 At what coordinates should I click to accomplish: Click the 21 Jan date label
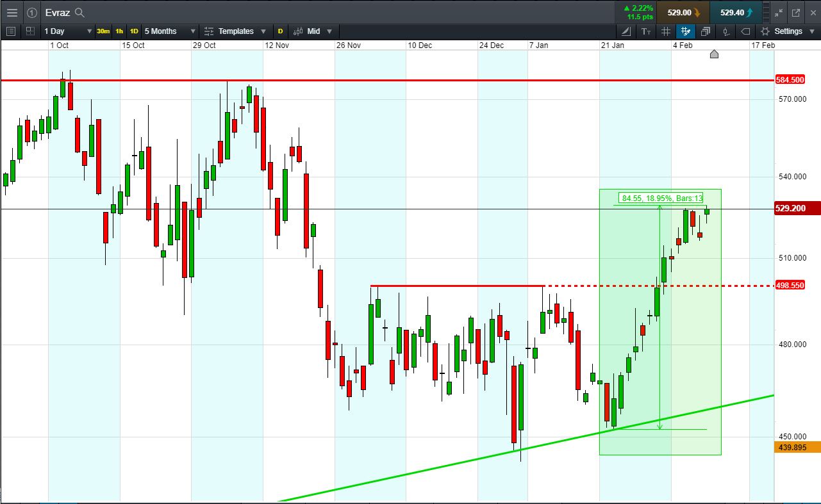pyautogui.click(x=612, y=45)
